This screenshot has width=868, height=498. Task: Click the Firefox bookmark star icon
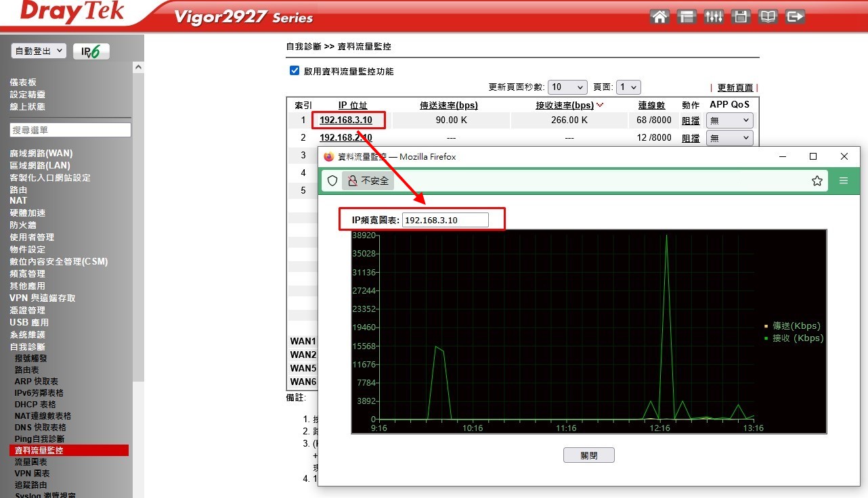tap(817, 181)
